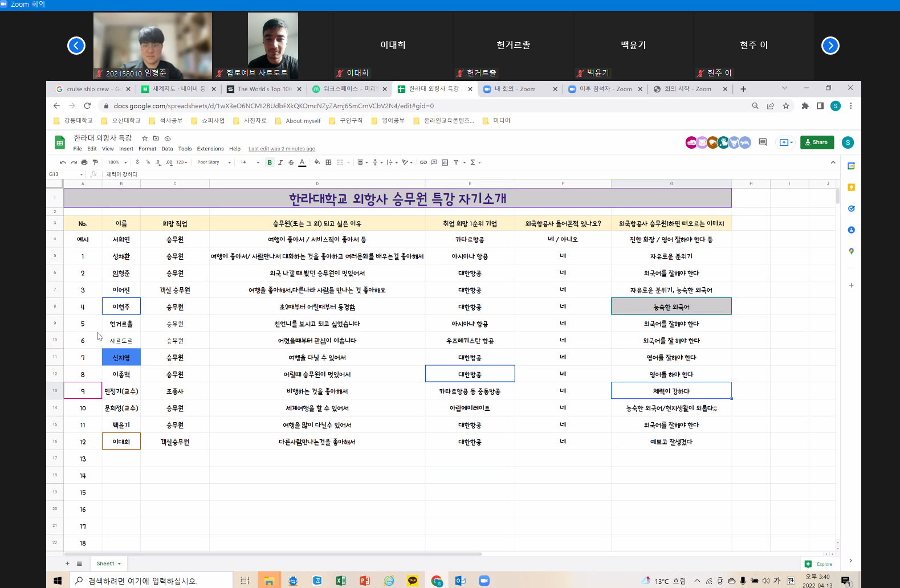Viewport: 900px width, 588px height.
Task: Open Google Calendar side panel
Action: pos(851,166)
